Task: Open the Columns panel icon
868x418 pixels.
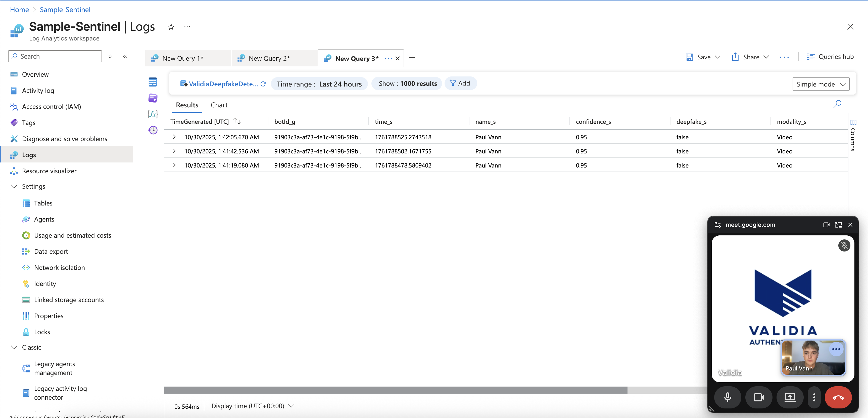Action: [x=853, y=123]
